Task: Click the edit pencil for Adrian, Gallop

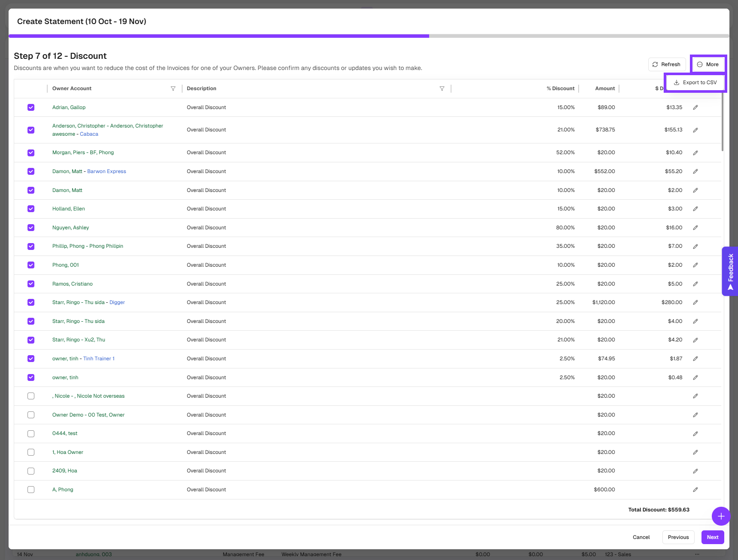Action: [695, 107]
